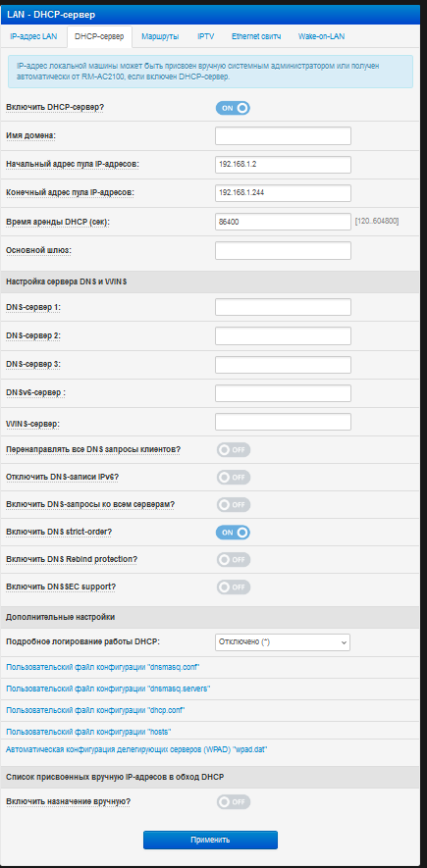The image size is (427, 868).
Task: Disable IPv6 DNS records switch
Action: click(234, 478)
